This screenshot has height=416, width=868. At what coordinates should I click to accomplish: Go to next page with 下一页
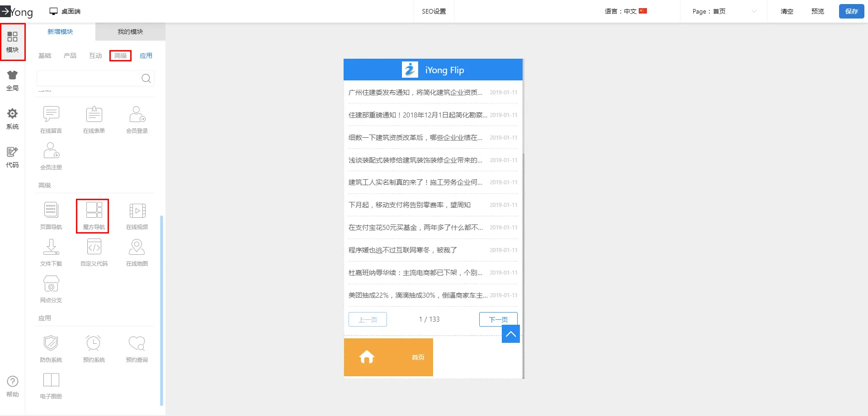[498, 319]
